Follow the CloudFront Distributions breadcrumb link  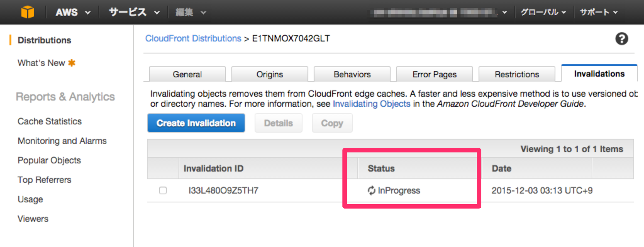(x=193, y=38)
